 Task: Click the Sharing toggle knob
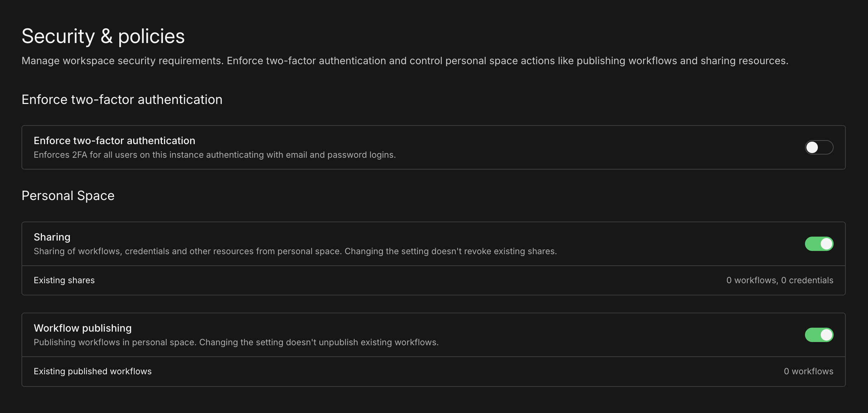[826, 243]
